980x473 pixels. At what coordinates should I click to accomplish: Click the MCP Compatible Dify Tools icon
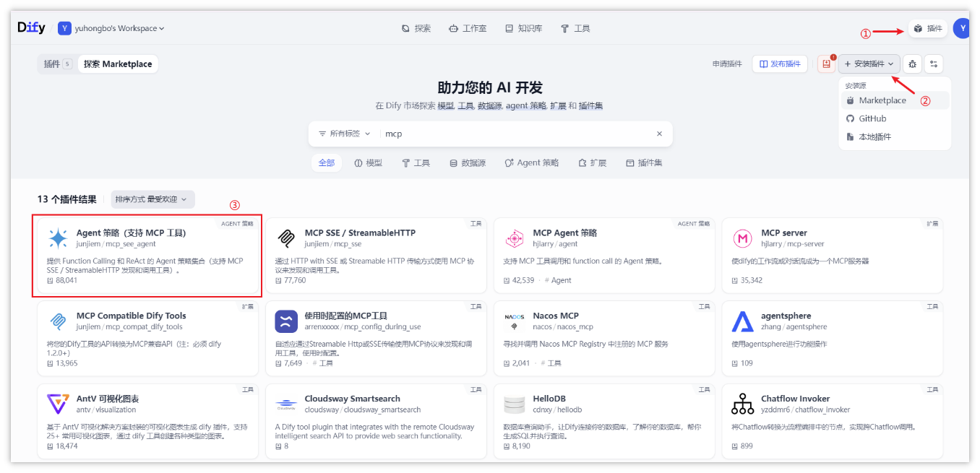click(x=58, y=321)
